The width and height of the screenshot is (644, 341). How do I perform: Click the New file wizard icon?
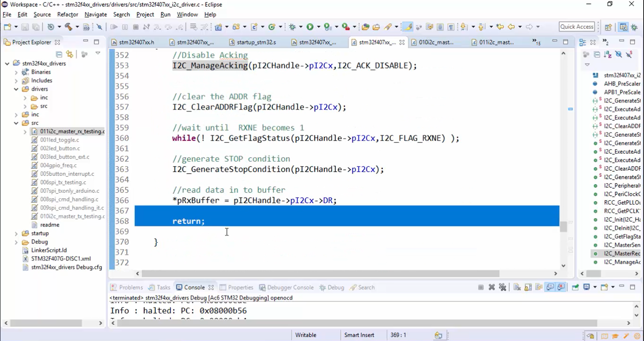(x=7, y=27)
